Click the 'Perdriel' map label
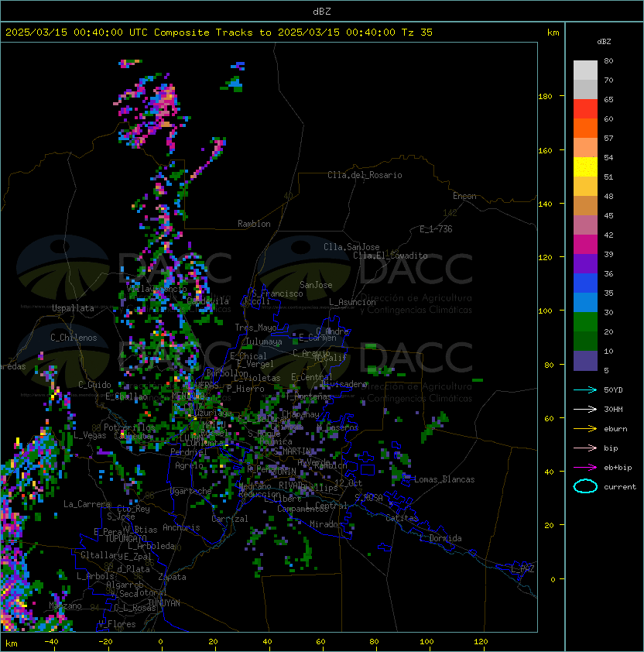The height and width of the screenshot is (652, 644). 188,452
